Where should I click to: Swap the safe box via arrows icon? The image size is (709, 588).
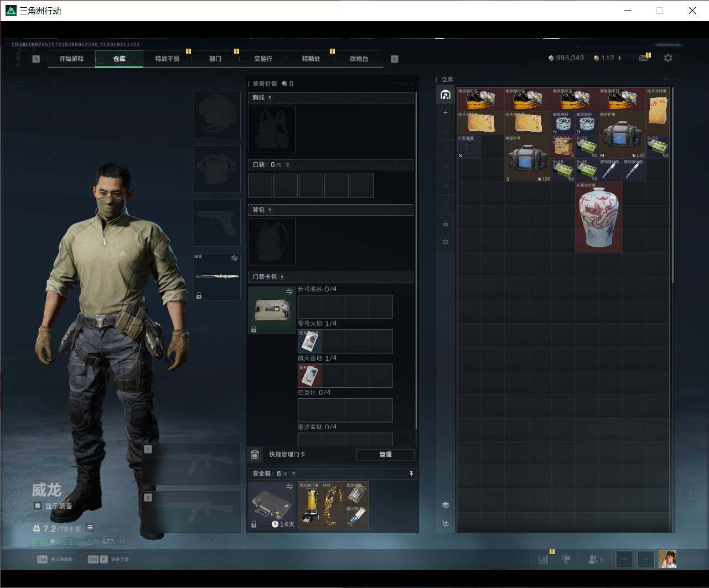coord(289,487)
